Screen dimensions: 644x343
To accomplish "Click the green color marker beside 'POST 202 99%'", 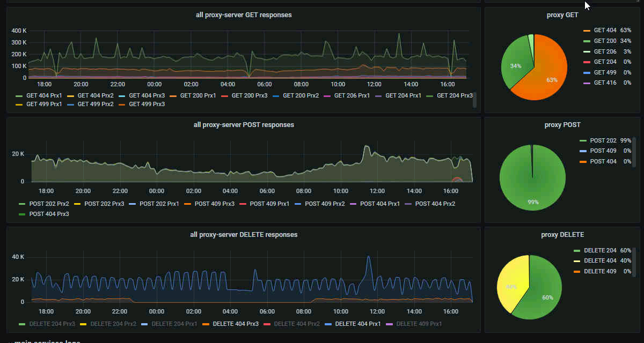I will tap(583, 140).
